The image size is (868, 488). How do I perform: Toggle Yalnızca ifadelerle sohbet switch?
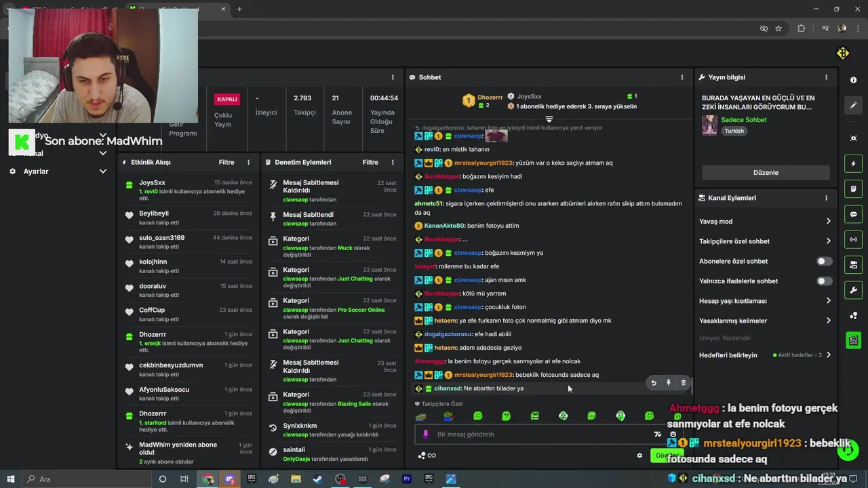pyautogui.click(x=824, y=281)
